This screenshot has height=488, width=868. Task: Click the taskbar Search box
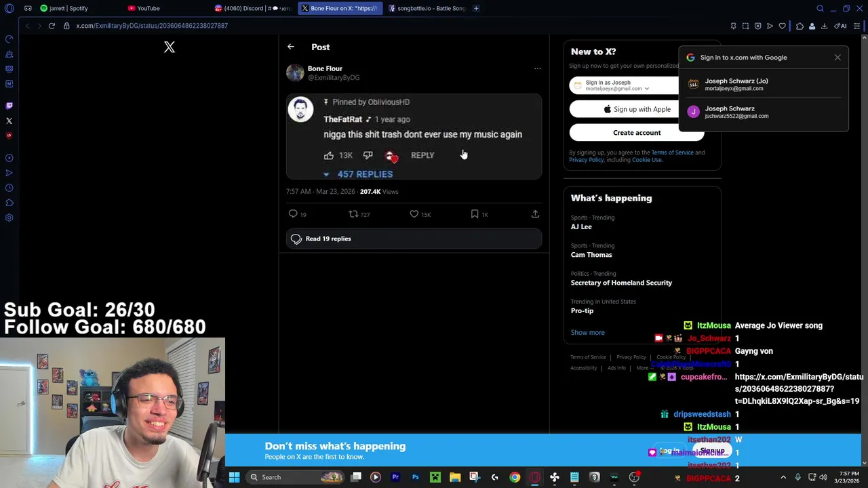tap(295, 477)
